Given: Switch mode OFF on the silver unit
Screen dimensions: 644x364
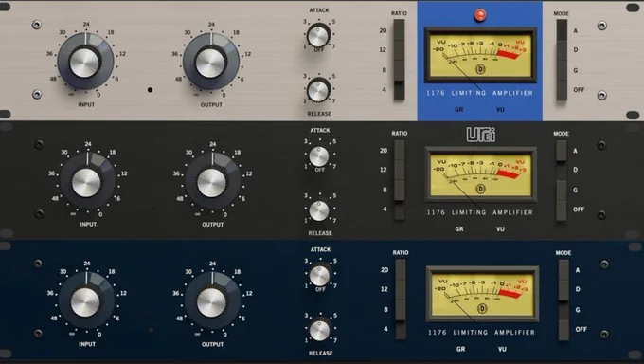Looking at the screenshot, I should point(562,90).
